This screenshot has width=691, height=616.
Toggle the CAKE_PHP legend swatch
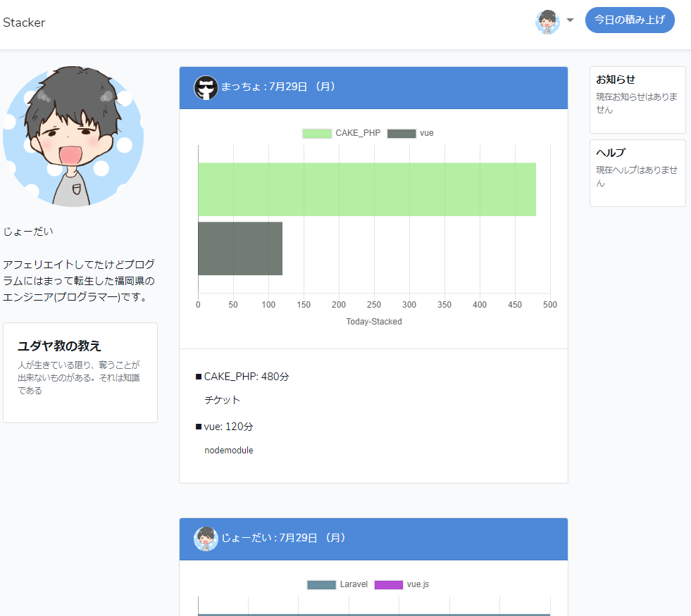(317, 134)
